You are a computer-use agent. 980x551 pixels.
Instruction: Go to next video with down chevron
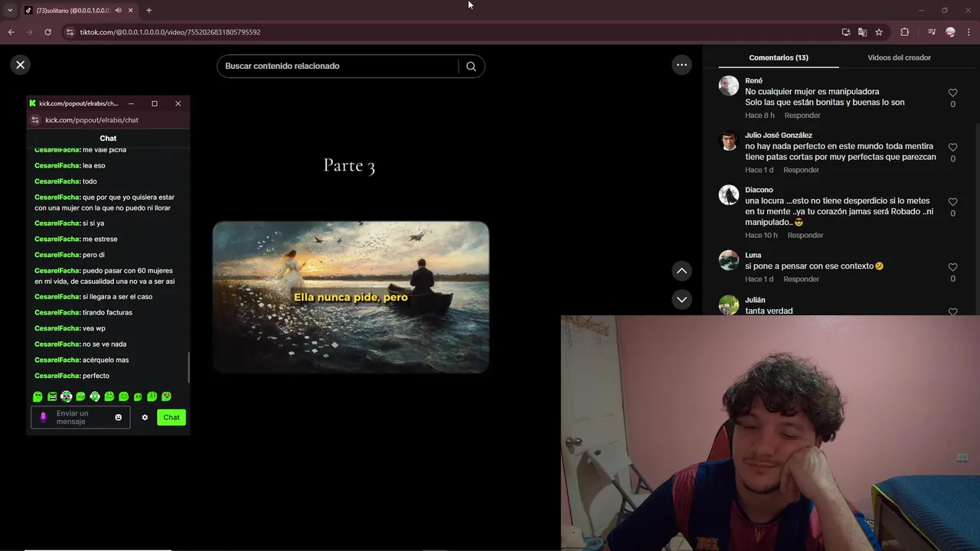[681, 299]
